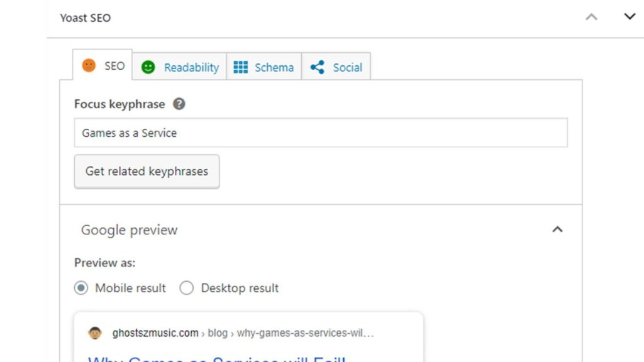
Task: Open the Schema tab
Action: click(x=264, y=67)
